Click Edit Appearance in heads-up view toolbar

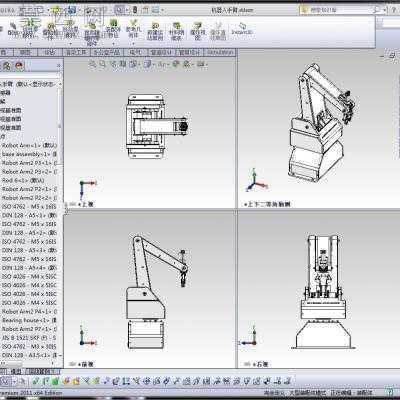(175, 63)
